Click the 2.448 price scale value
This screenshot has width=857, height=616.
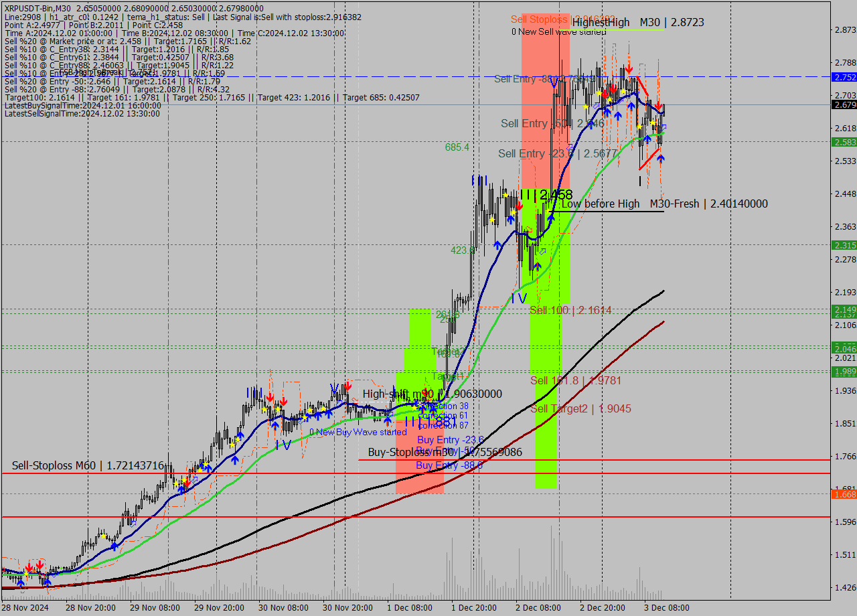[845, 194]
